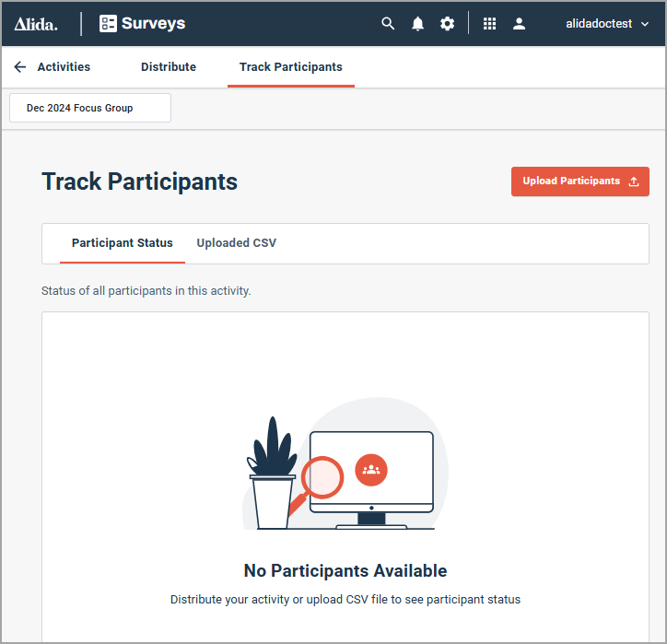Screen dimensions: 667x644
Task: Go back using the left arrow
Action: [20, 66]
